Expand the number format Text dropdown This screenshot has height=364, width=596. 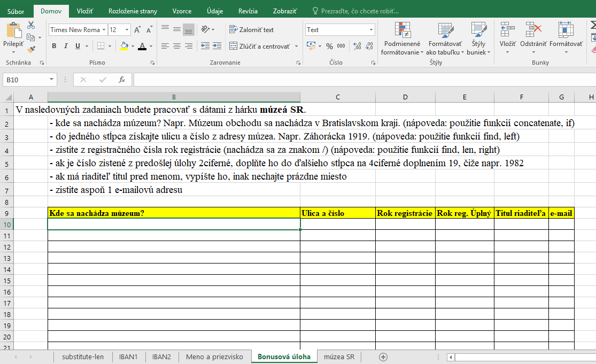pyautogui.click(x=371, y=30)
